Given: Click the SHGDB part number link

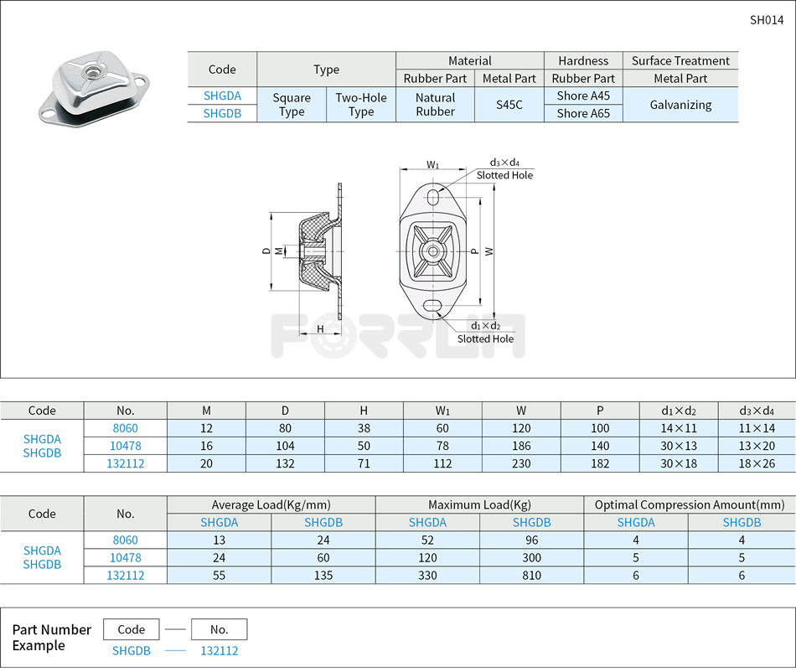Looking at the screenshot, I should point(132,650).
